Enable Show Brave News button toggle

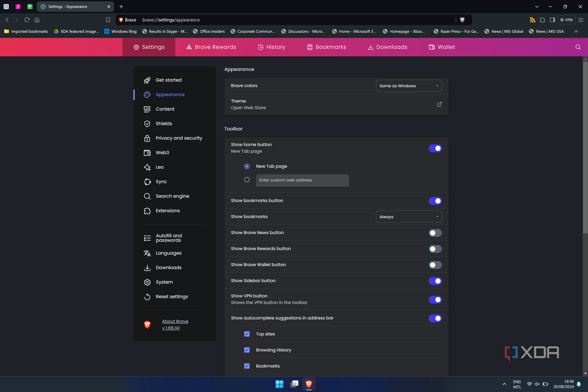click(435, 233)
